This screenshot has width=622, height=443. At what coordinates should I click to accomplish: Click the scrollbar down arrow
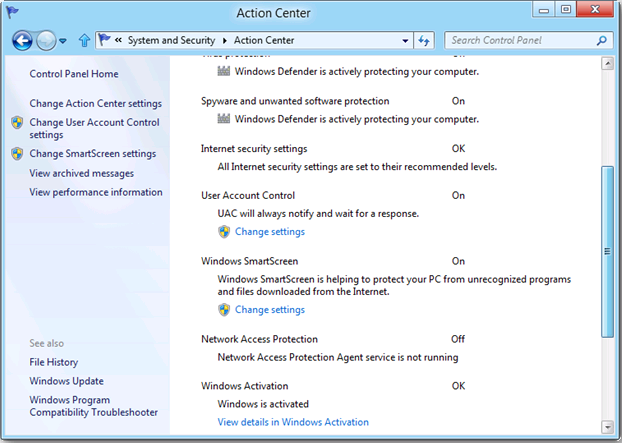(x=607, y=427)
